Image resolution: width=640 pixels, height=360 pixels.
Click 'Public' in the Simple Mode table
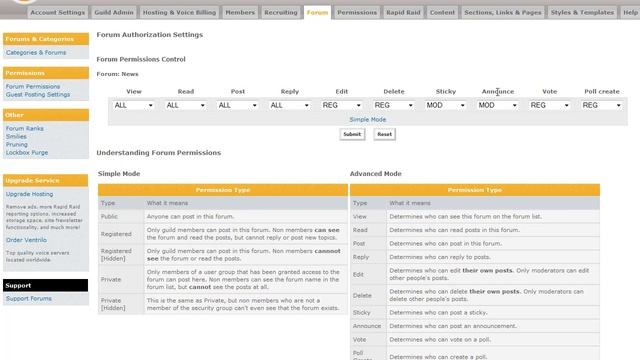[x=109, y=216]
